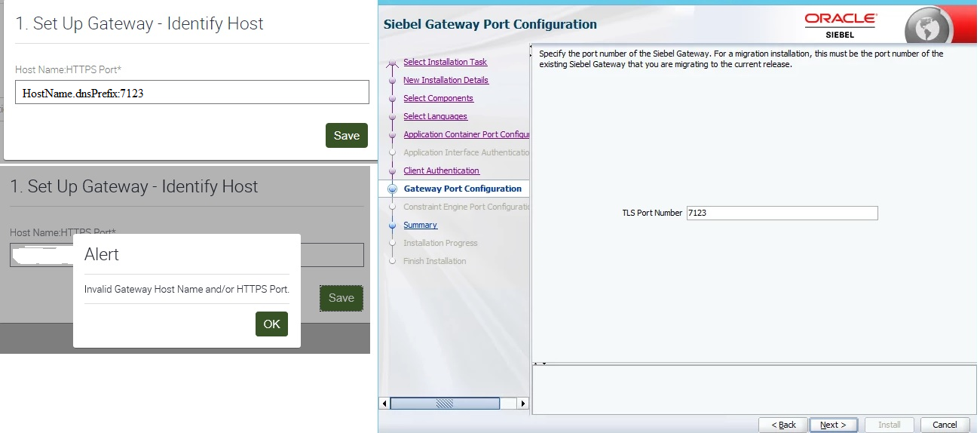Click the greyed Installation Progress step

point(440,243)
